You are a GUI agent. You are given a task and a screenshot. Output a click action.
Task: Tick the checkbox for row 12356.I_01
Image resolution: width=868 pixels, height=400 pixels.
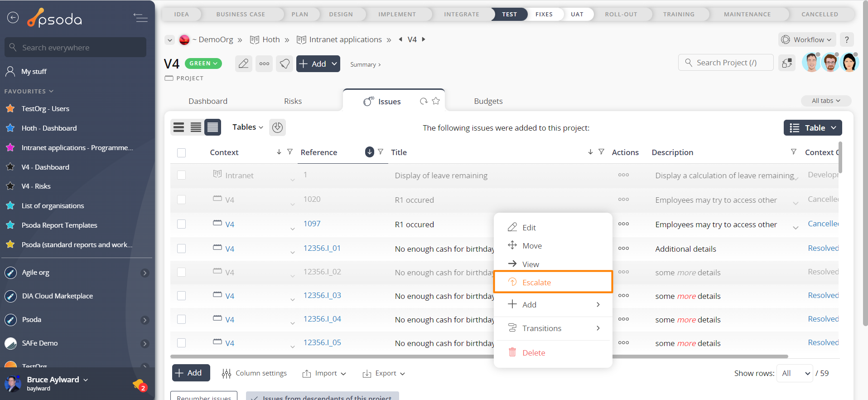(182, 249)
